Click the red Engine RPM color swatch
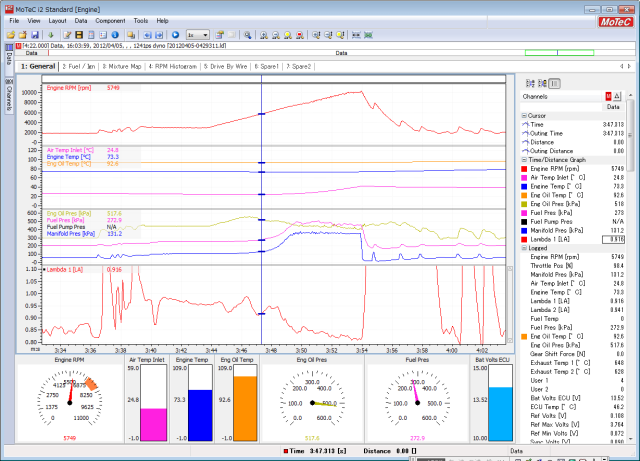The width and height of the screenshot is (640, 461). (524, 169)
